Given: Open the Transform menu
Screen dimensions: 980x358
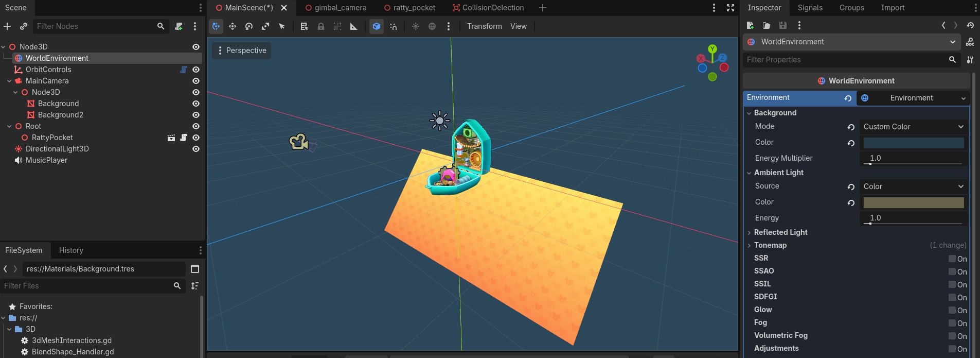Looking at the screenshot, I should point(484,26).
